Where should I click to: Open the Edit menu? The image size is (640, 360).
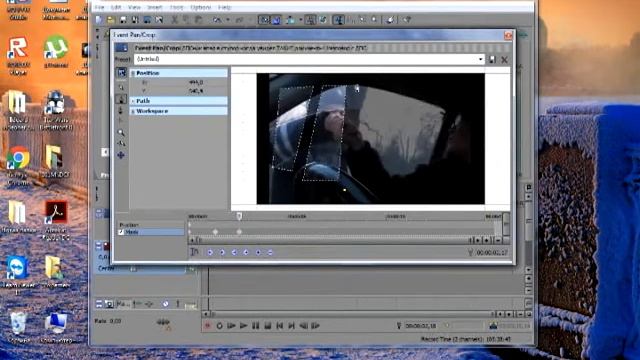pyautogui.click(x=116, y=7)
